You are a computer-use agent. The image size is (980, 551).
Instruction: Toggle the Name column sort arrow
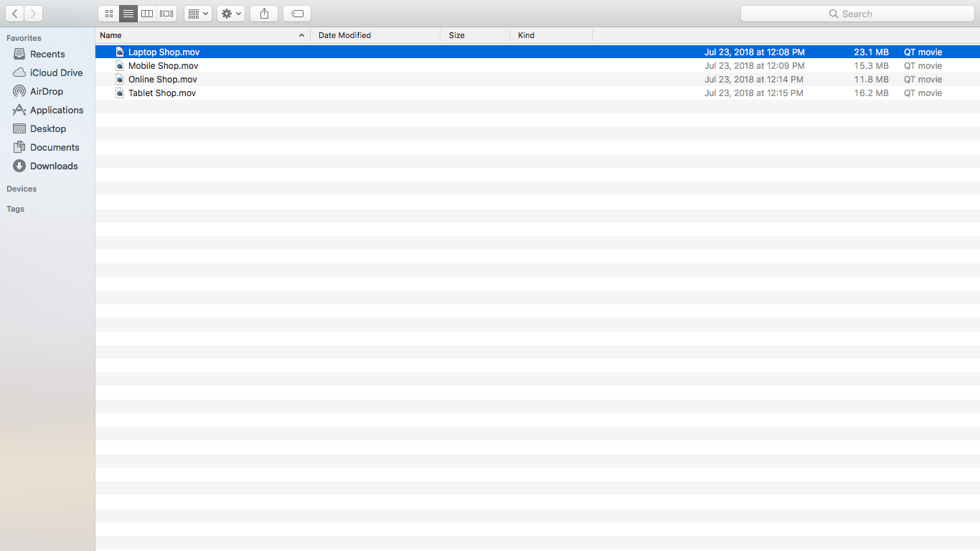(x=301, y=35)
